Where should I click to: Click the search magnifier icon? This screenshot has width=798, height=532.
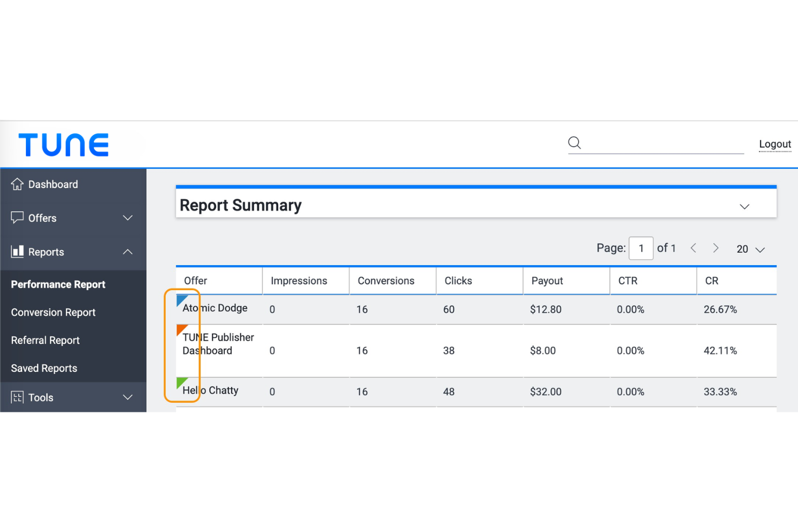[x=574, y=143]
